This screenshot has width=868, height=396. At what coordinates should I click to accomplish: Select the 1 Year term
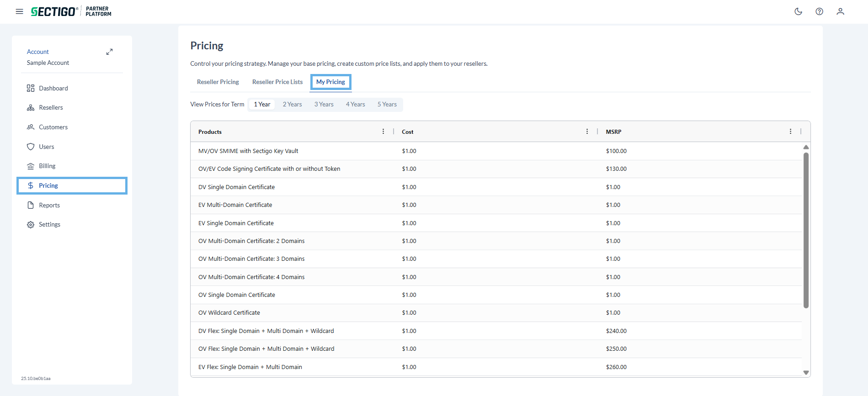pos(262,105)
